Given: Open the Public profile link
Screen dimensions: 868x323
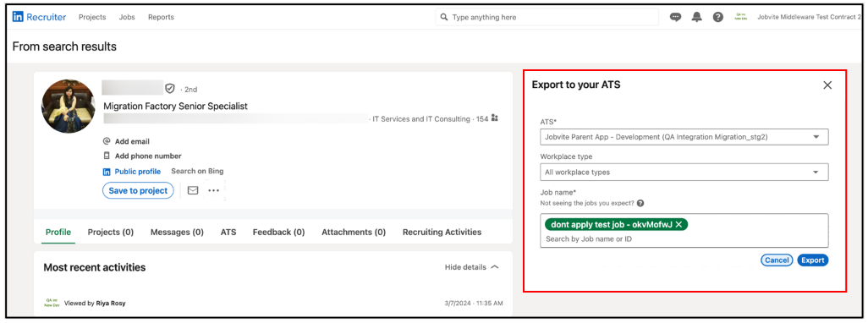Looking at the screenshot, I should click(x=138, y=172).
